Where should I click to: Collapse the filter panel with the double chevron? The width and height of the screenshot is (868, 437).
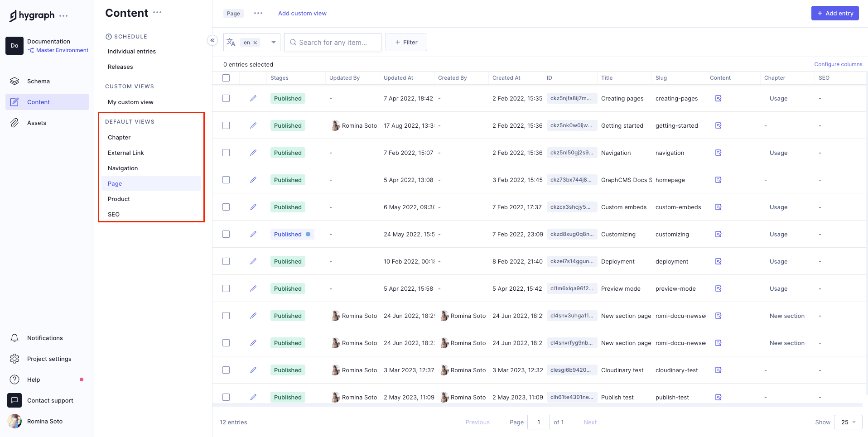(212, 40)
